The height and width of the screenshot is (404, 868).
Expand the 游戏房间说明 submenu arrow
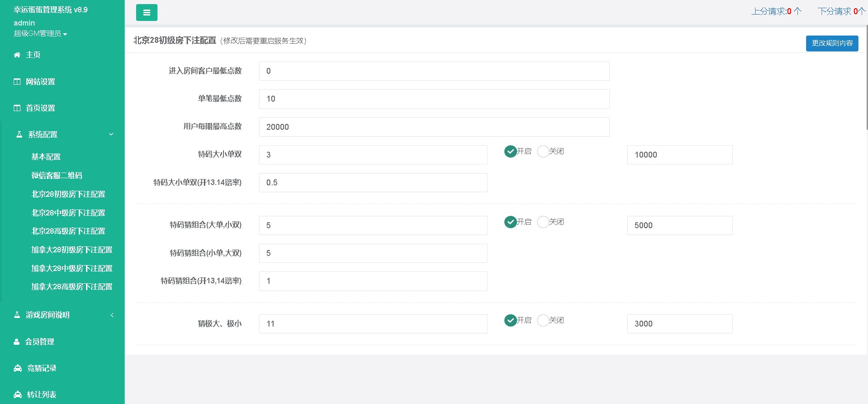[x=112, y=315]
